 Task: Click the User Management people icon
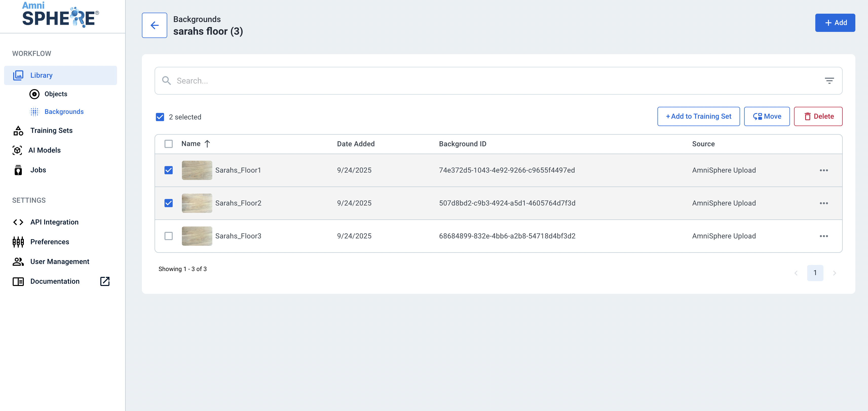[x=18, y=261]
